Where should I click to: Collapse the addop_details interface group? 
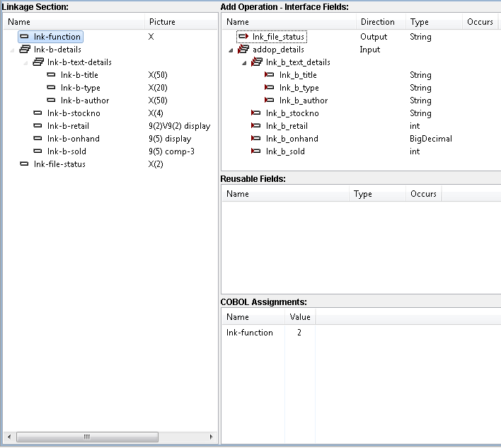(231, 50)
